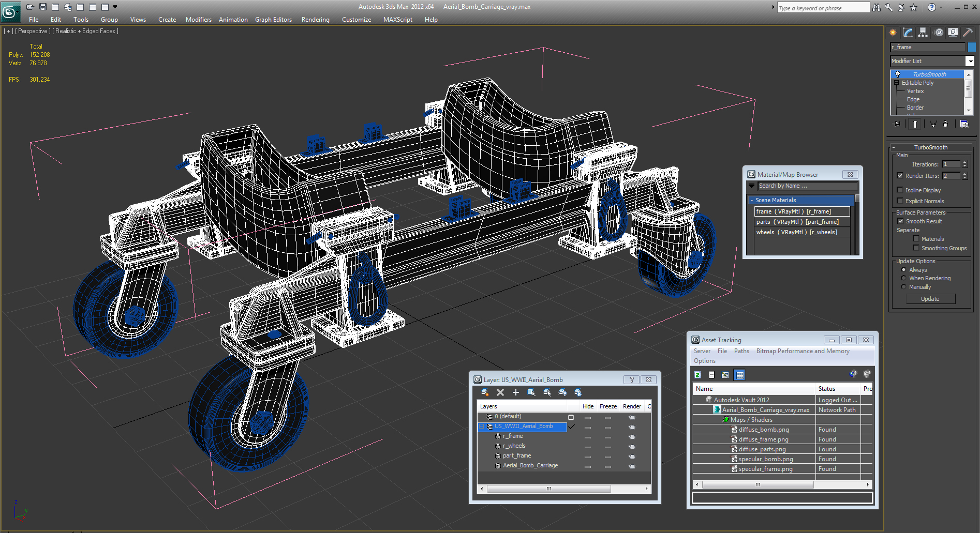Open the Modifier List dropdown
This screenshot has height=533, width=980.
click(970, 61)
